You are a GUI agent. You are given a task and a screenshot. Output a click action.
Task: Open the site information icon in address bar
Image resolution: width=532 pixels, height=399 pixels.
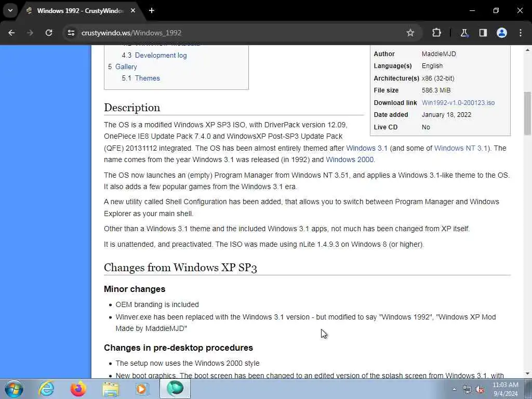[71, 33]
